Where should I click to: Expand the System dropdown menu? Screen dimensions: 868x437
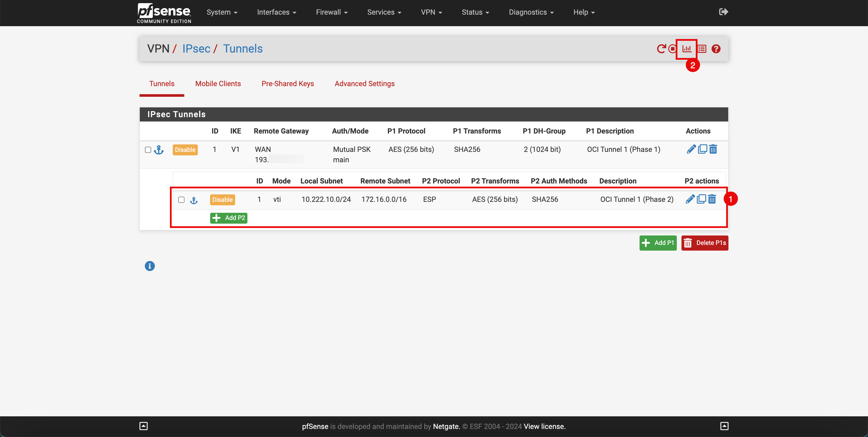tap(220, 12)
